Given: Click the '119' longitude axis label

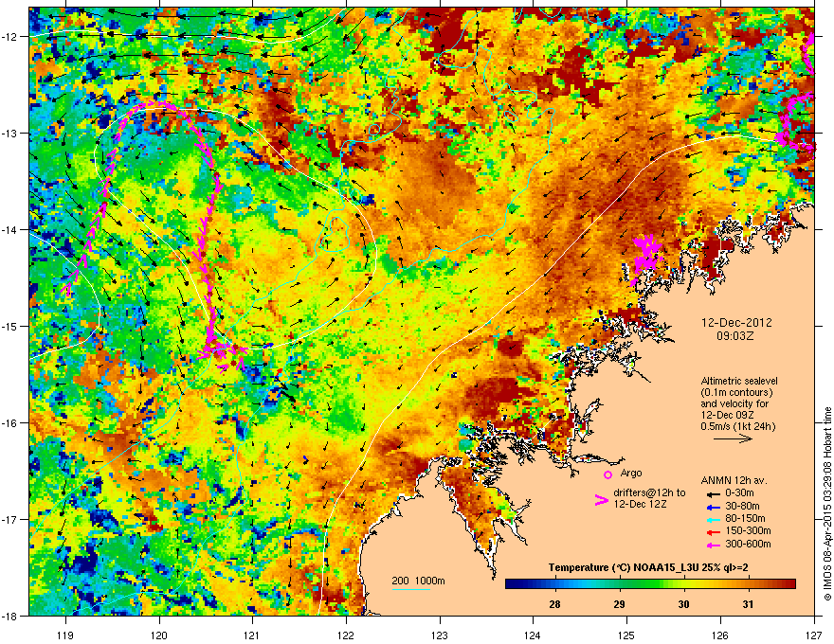Looking at the screenshot, I should point(65,635).
